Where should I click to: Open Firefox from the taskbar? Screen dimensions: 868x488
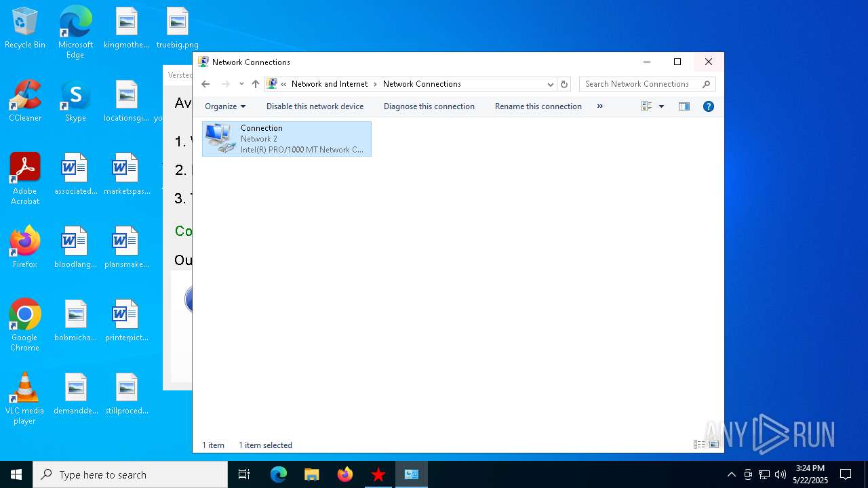(345, 474)
